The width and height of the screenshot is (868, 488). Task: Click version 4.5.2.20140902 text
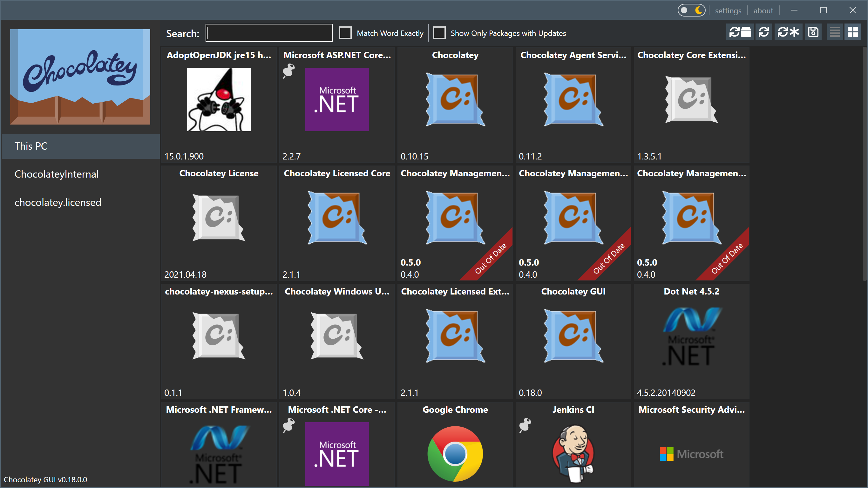(x=666, y=393)
